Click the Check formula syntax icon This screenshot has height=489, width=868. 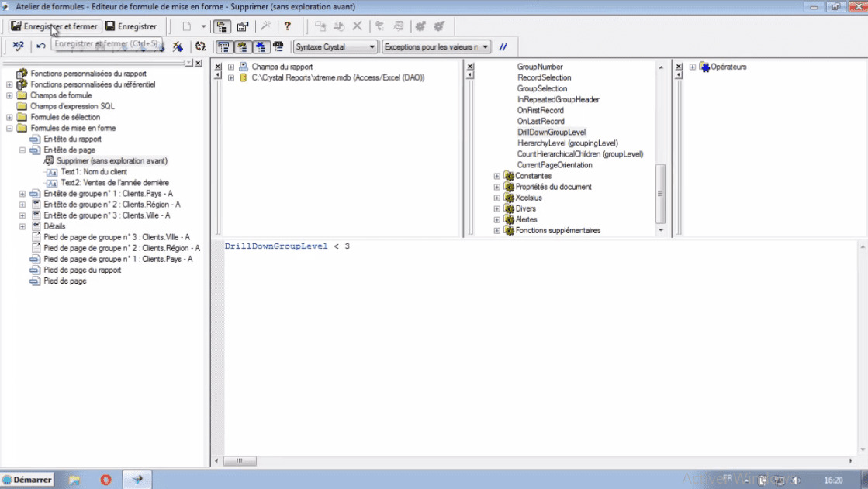pos(18,46)
